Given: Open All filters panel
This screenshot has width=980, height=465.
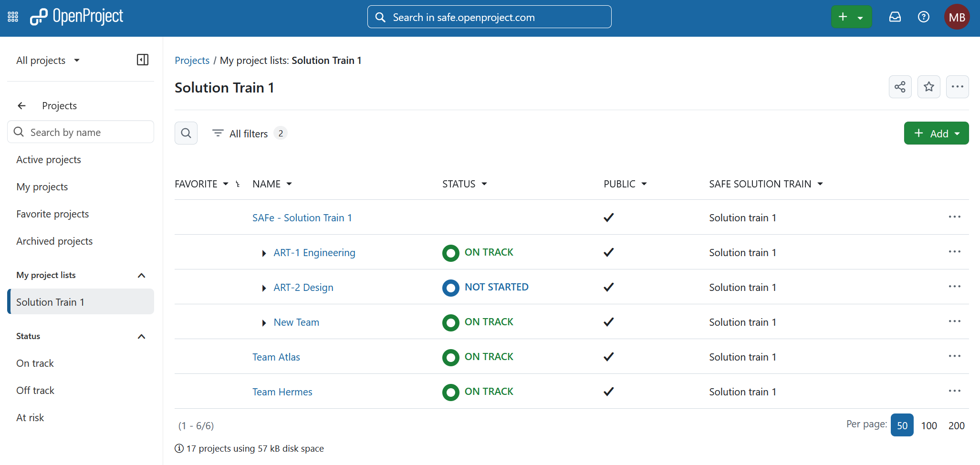Looking at the screenshot, I should (249, 134).
